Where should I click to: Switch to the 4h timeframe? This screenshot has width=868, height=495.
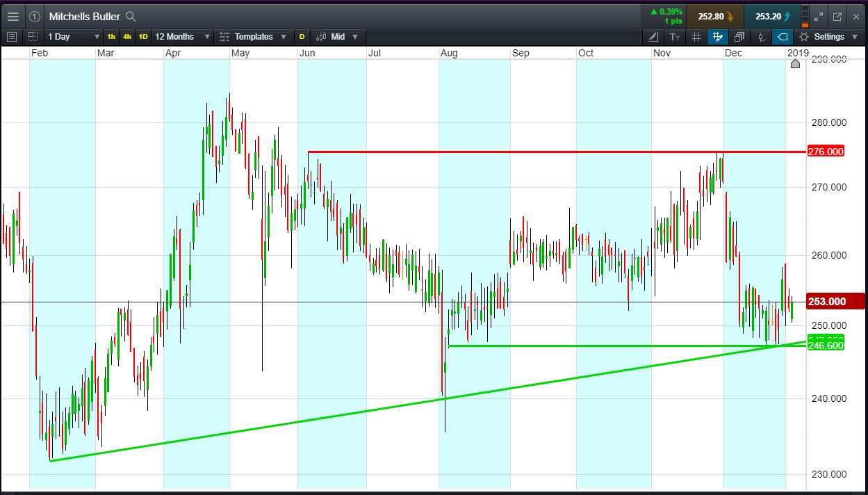126,36
